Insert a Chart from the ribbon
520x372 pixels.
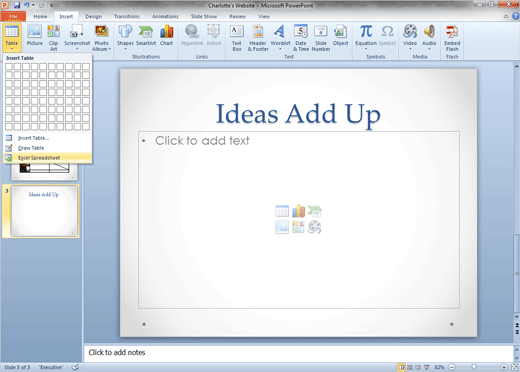[166, 36]
